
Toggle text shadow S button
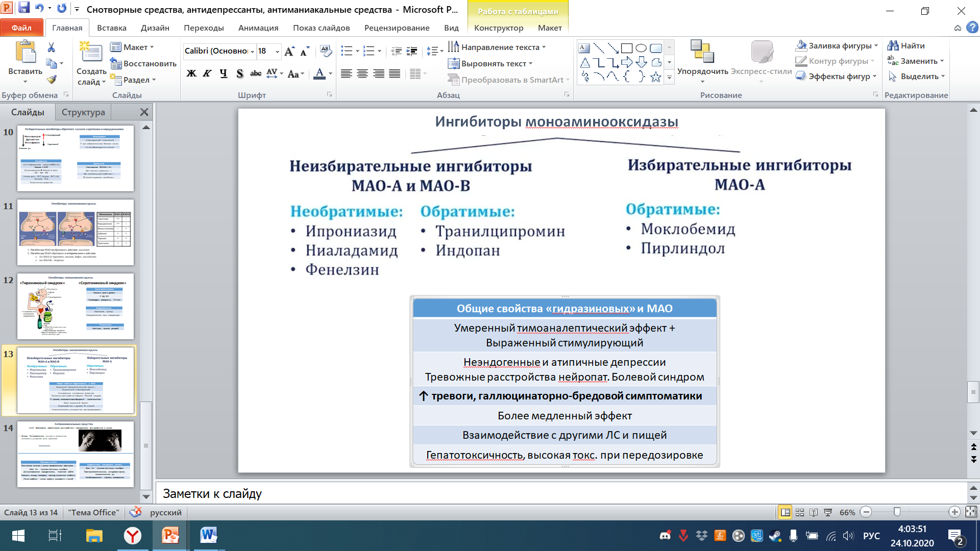[239, 73]
